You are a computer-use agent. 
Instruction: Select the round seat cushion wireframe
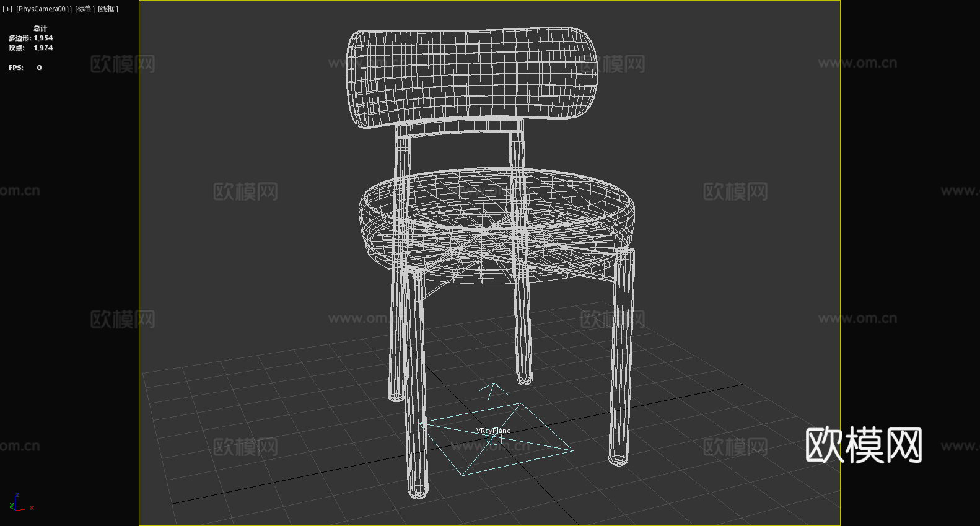pos(497,226)
